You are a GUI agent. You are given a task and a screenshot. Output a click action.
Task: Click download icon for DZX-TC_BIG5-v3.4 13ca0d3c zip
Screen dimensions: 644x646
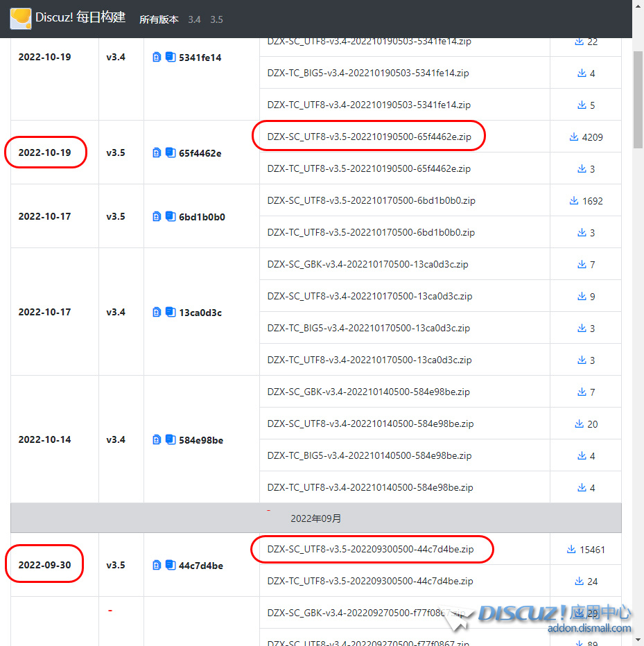tap(582, 328)
